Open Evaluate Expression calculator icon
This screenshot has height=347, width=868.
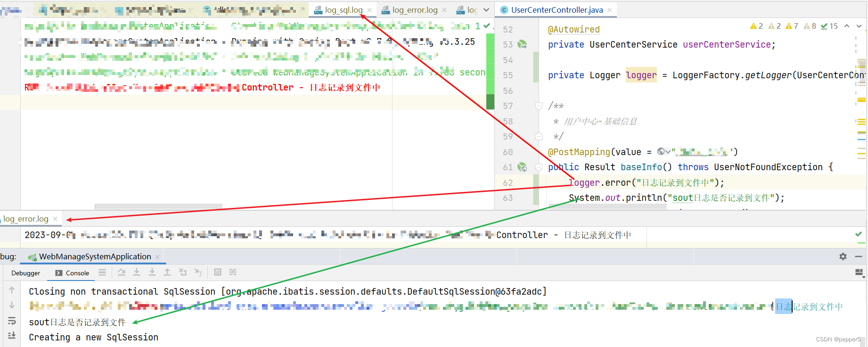pyautogui.click(x=218, y=272)
